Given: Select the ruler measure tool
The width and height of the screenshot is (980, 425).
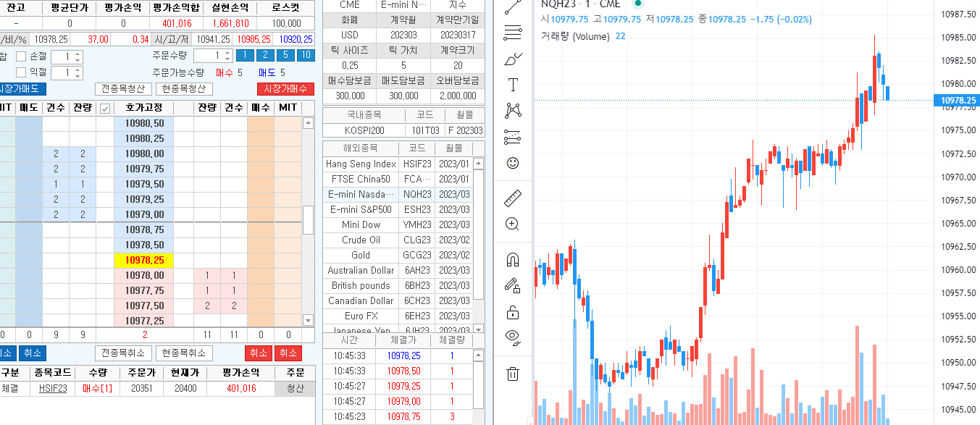Looking at the screenshot, I should tap(513, 197).
